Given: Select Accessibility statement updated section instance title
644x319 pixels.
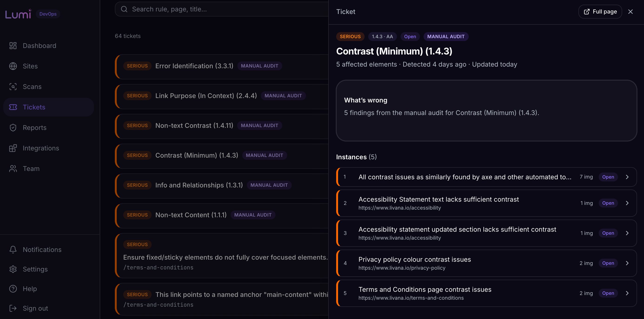Looking at the screenshot, I should click(x=457, y=229).
